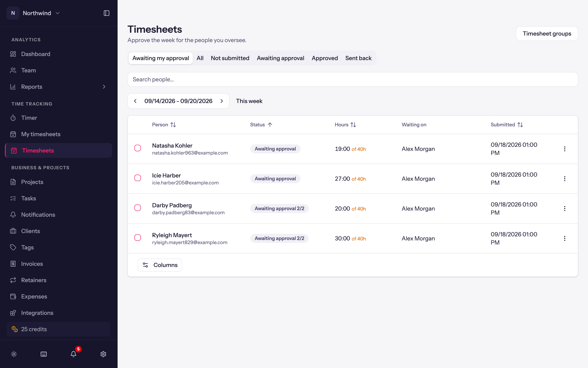Image resolution: width=588 pixels, height=368 pixels.
Task: Switch to the Approved tab
Action: coord(325,58)
